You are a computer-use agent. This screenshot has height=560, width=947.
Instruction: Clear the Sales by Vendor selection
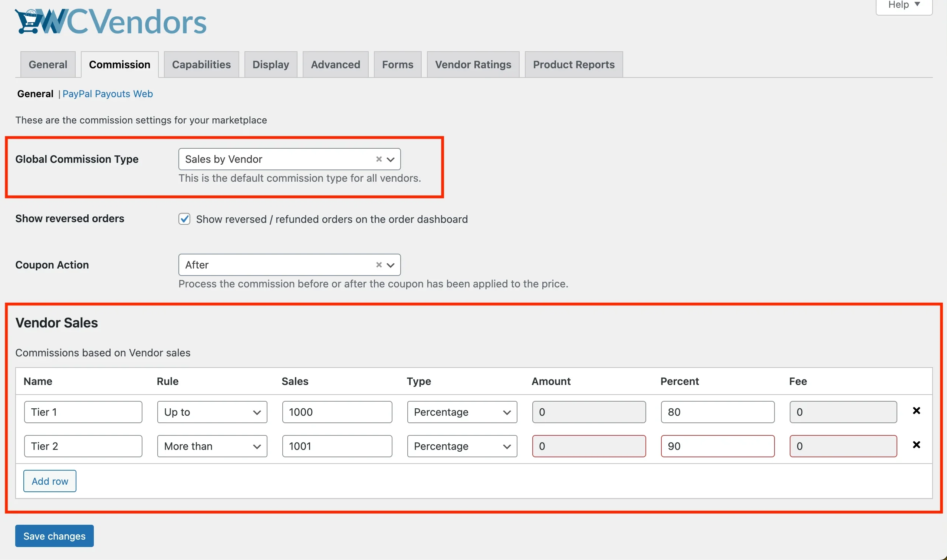coord(379,159)
